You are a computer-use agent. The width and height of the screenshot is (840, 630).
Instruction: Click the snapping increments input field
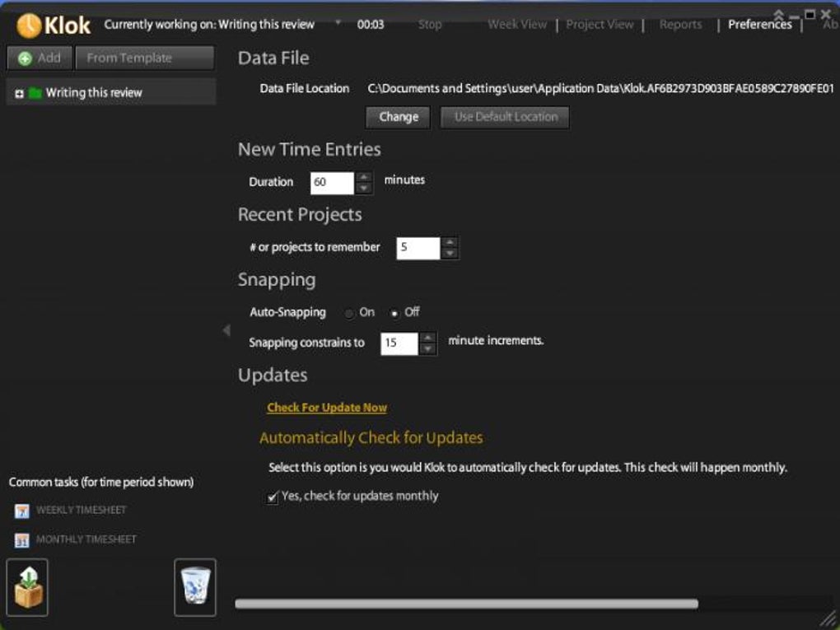399,344
